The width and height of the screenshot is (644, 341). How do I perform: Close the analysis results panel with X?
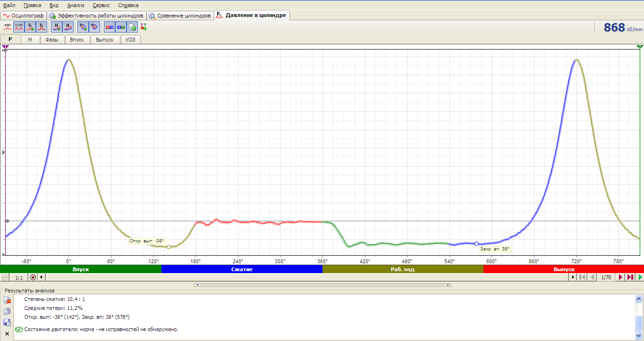tap(7, 333)
